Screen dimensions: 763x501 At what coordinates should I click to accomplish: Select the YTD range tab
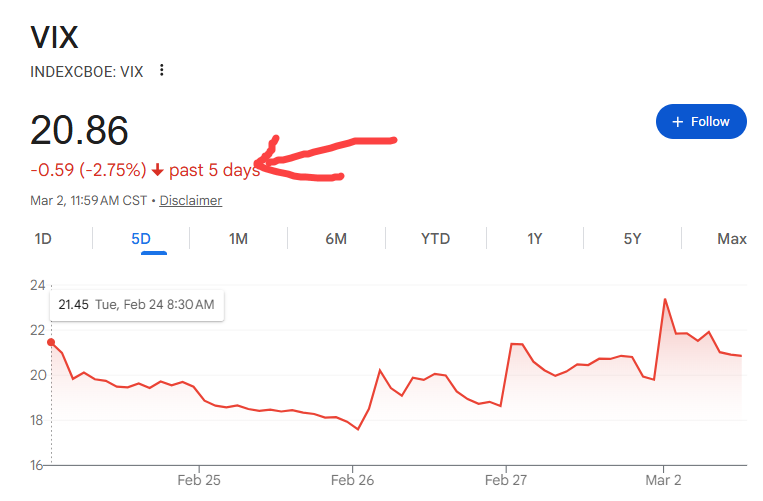pos(435,239)
